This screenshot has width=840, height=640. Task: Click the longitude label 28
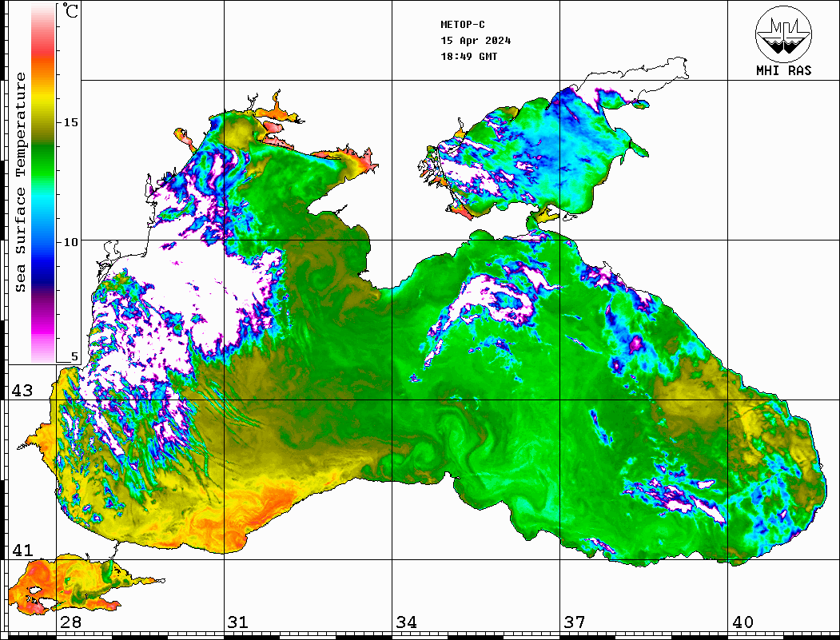[70, 622]
